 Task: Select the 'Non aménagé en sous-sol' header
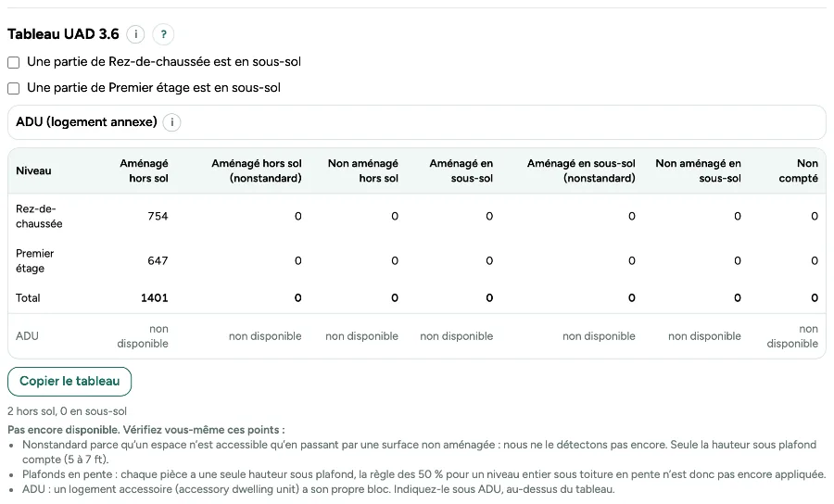click(698, 170)
